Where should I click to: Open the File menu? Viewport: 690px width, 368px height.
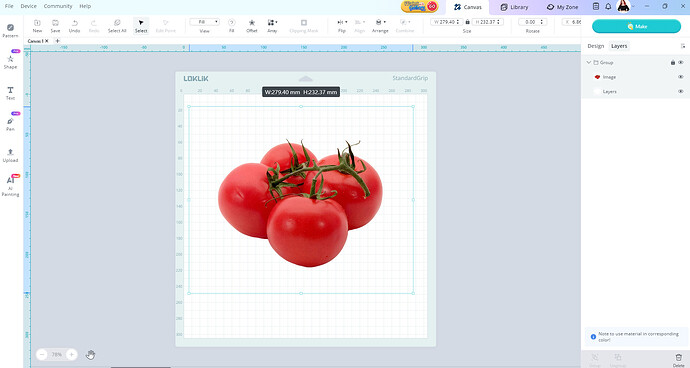(x=9, y=6)
